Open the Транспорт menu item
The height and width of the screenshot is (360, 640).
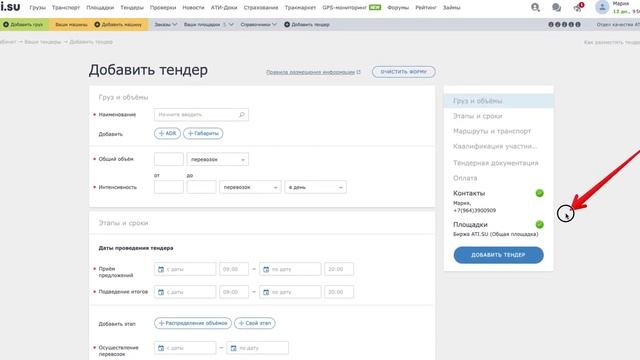click(x=66, y=7)
